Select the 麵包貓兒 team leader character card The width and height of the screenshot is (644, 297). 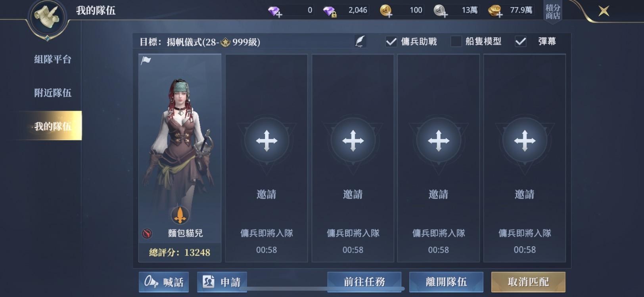click(180, 158)
